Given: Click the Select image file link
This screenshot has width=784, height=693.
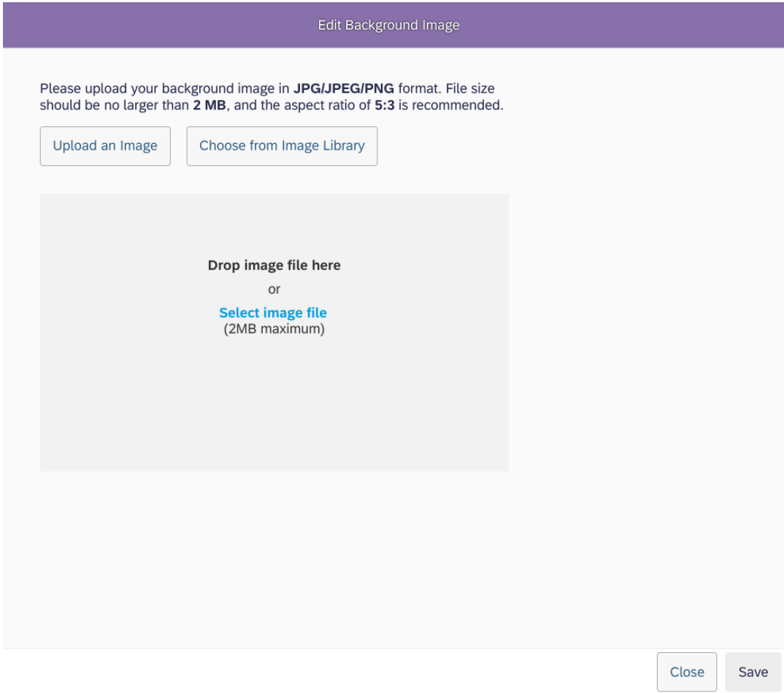Looking at the screenshot, I should [273, 313].
